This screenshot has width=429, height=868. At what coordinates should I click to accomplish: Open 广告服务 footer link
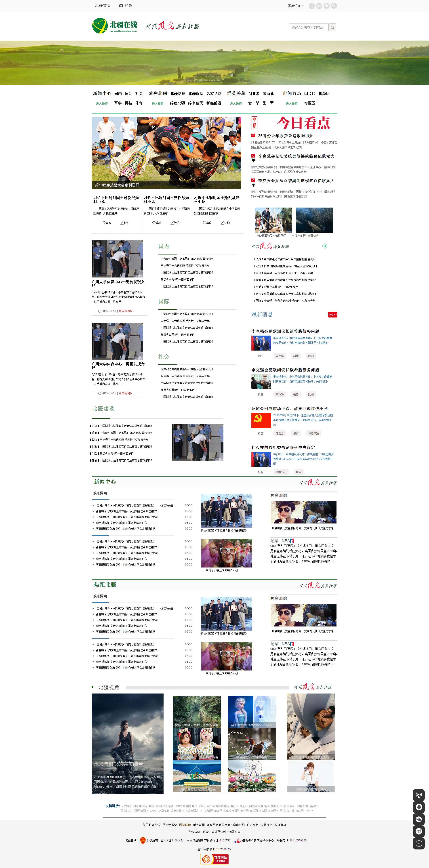(253, 825)
